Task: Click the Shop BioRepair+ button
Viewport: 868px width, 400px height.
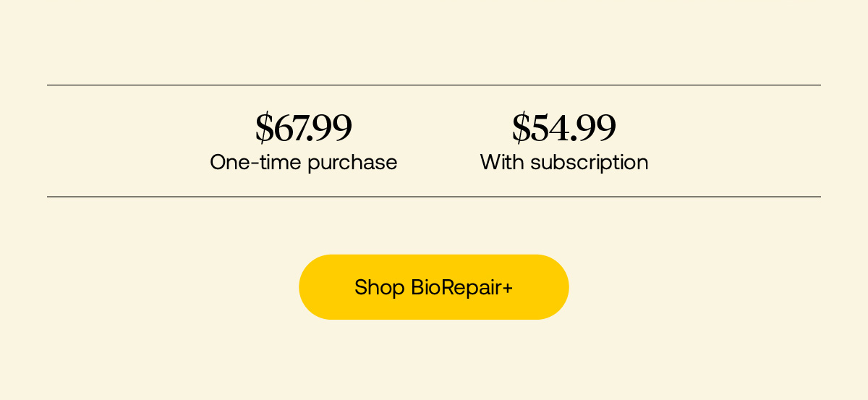Action: click(434, 287)
